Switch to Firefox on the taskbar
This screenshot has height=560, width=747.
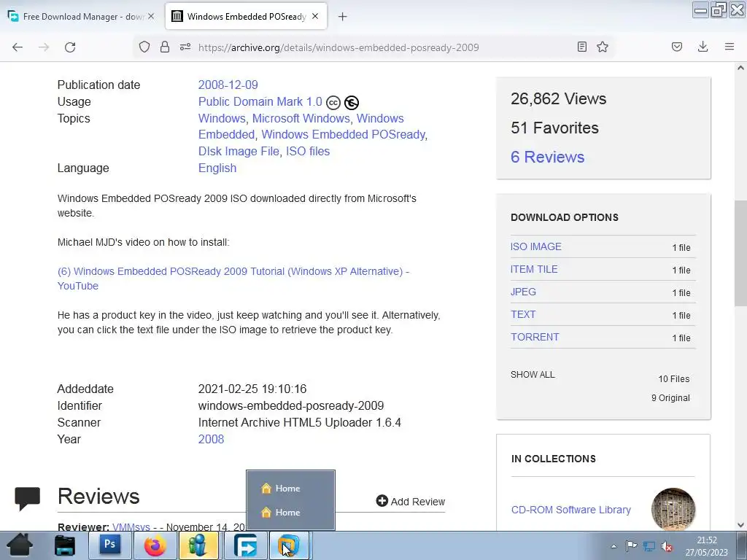(x=155, y=545)
